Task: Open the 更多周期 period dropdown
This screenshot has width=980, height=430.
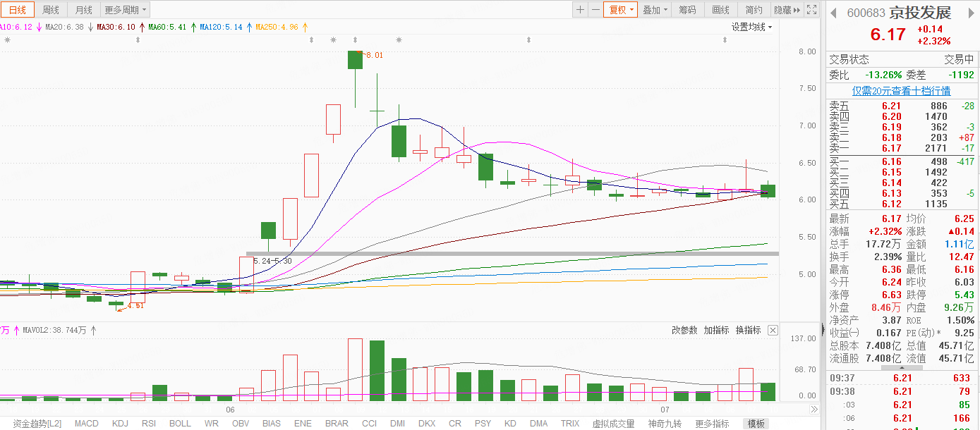Action: point(126,10)
